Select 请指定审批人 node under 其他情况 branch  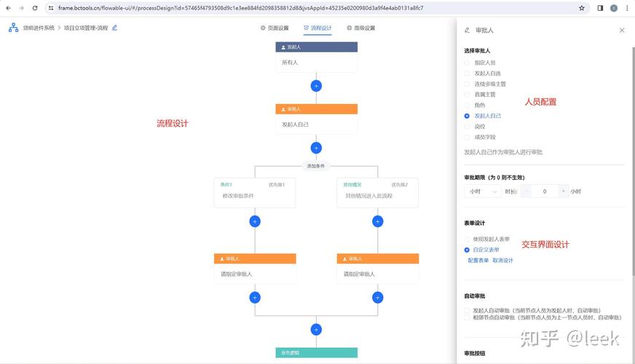(378, 269)
